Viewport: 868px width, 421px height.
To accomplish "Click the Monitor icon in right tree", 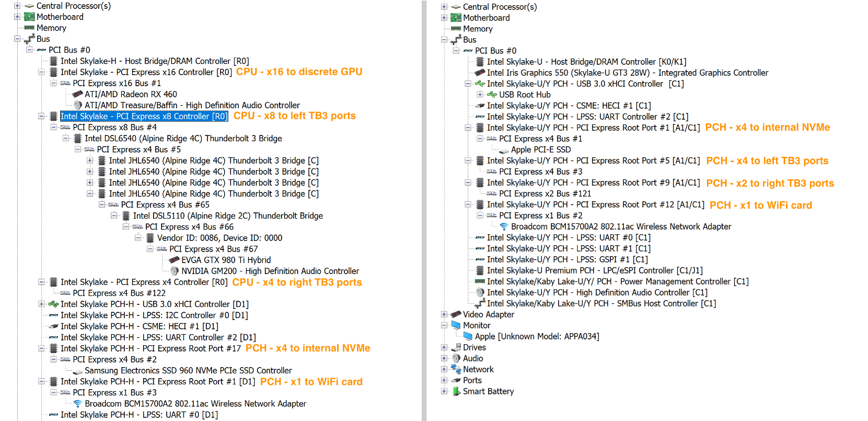I will point(456,325).
